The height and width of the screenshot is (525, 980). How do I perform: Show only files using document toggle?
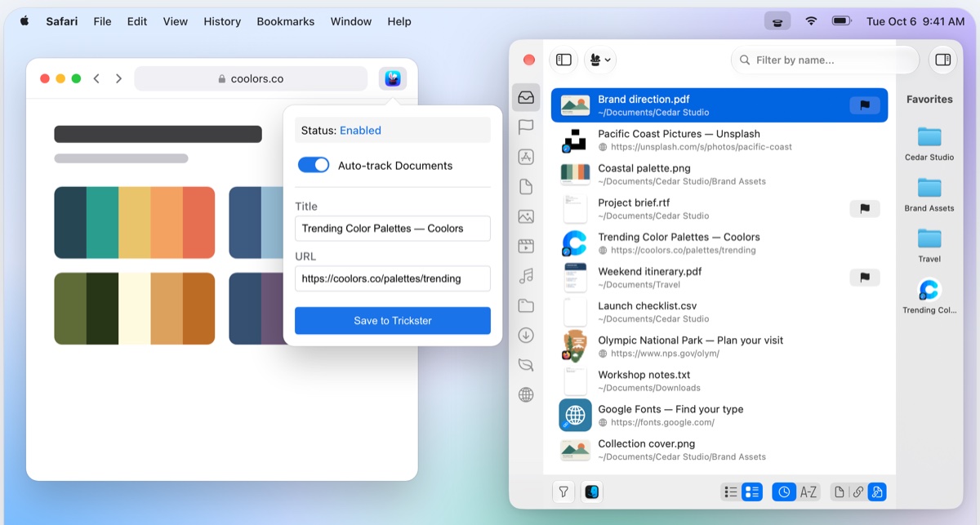coord(840,492)
